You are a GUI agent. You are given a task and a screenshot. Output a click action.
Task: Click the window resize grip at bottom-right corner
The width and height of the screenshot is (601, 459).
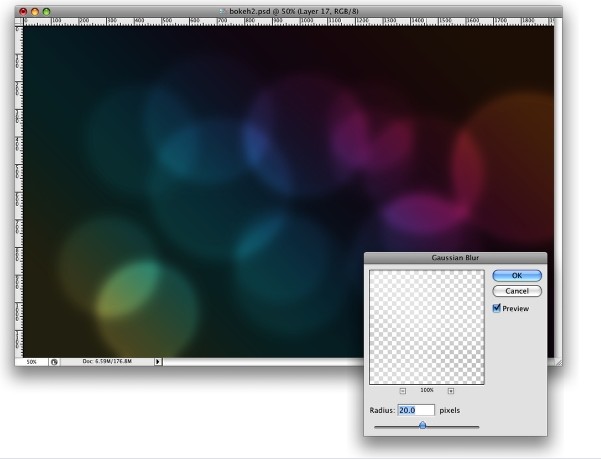(x=557, y=360)
